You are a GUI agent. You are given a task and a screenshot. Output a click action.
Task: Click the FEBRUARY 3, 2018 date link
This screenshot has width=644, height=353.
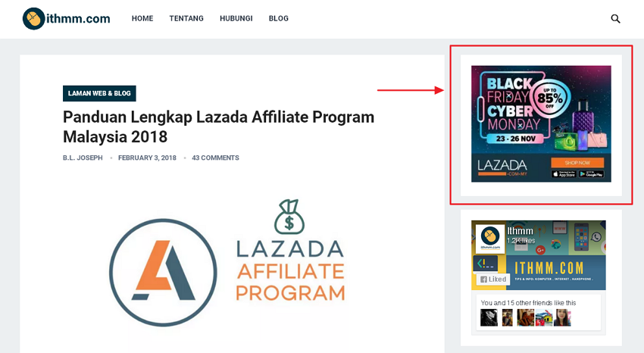[x=147, y=158]
